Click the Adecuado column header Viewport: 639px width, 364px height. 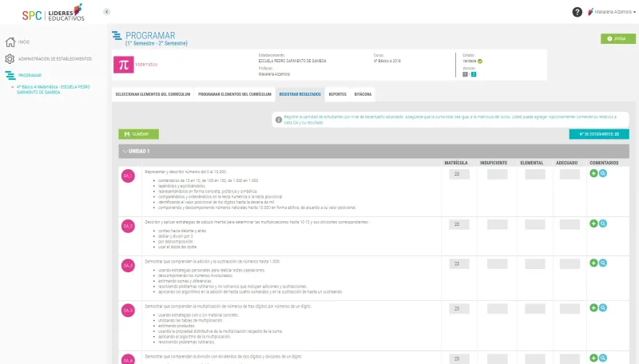(x=566, y=163)
